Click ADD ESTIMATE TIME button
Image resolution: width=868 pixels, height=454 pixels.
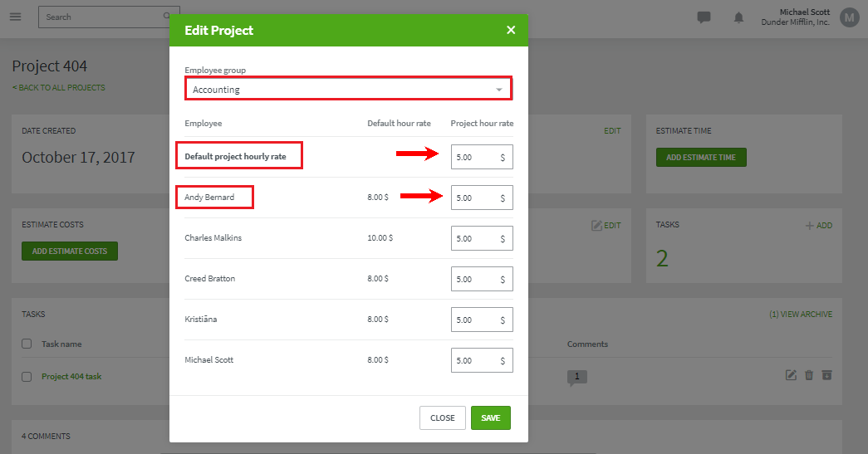pos(701,157)
